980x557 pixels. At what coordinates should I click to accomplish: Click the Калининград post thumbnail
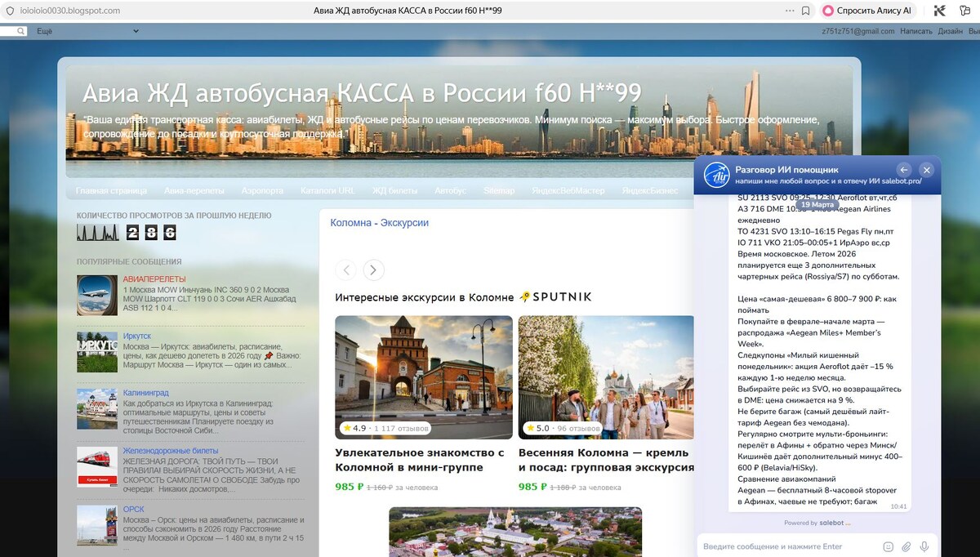click(x=97, y=409)
